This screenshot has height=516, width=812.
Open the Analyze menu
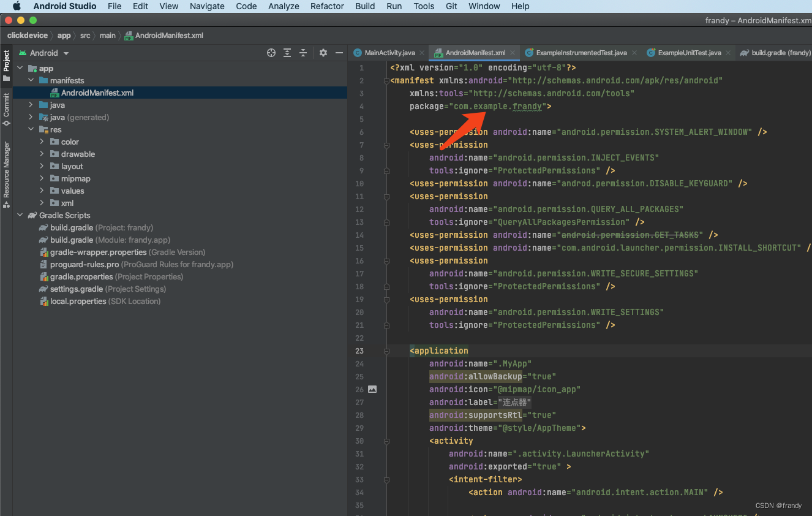284,6
